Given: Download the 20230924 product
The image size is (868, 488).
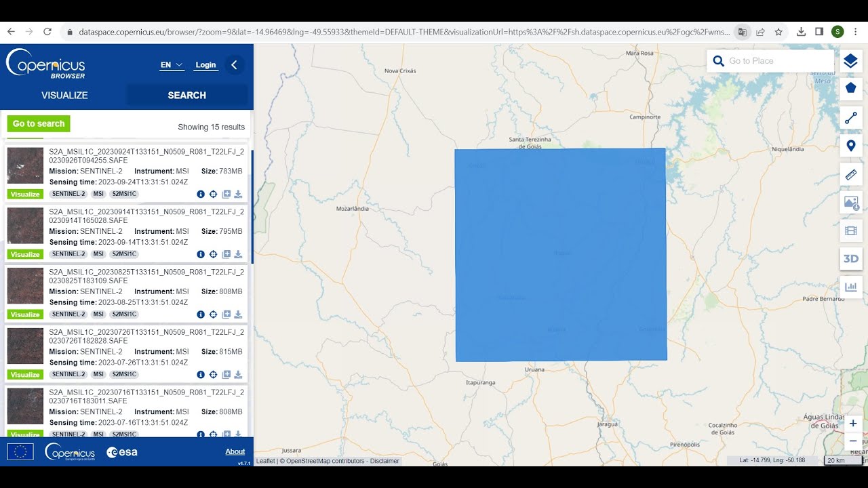Looking at the screenshot, I should point(238,194).
